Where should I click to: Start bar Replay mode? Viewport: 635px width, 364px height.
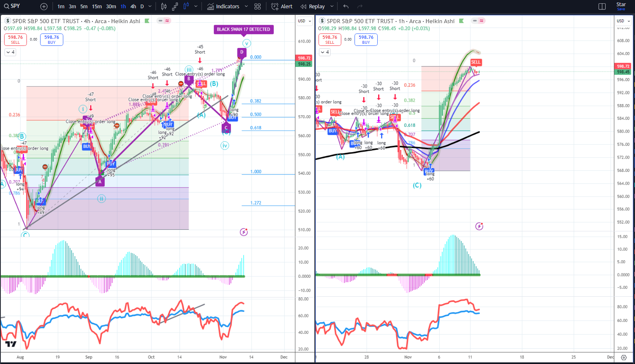click(x=313, y=7)
